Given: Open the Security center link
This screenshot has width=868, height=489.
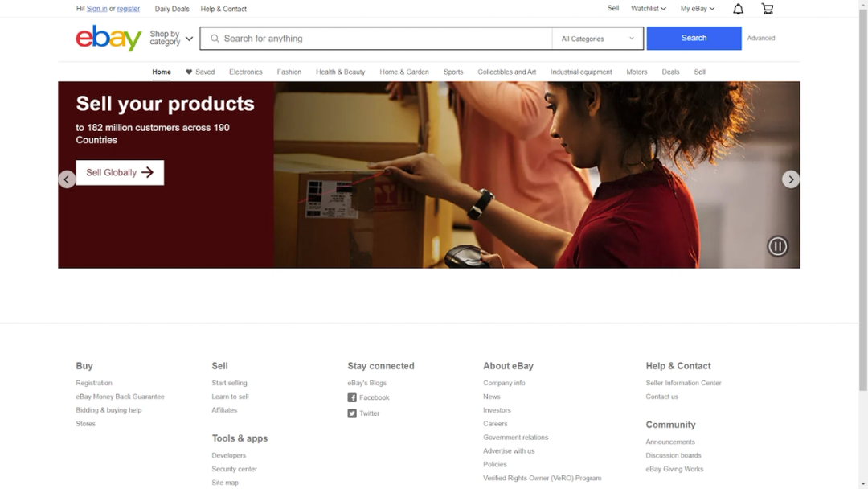Looking at the screenshot, I should pyautogui.click(x=234, y=469).
